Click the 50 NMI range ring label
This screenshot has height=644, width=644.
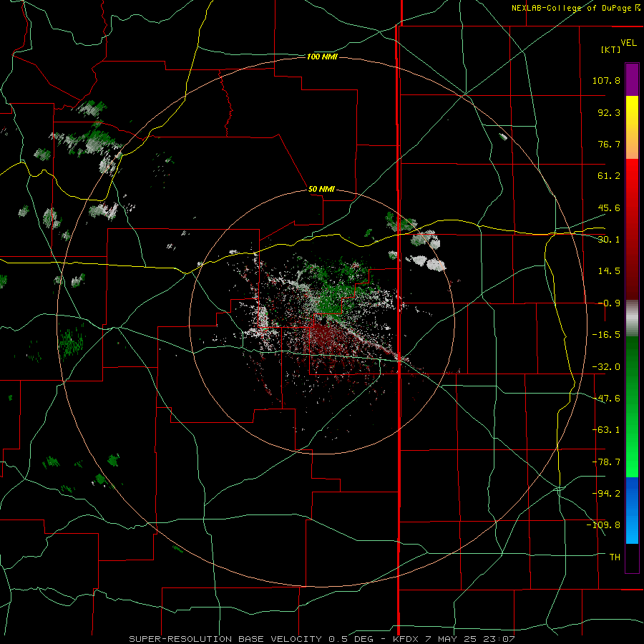coord(321,189)
